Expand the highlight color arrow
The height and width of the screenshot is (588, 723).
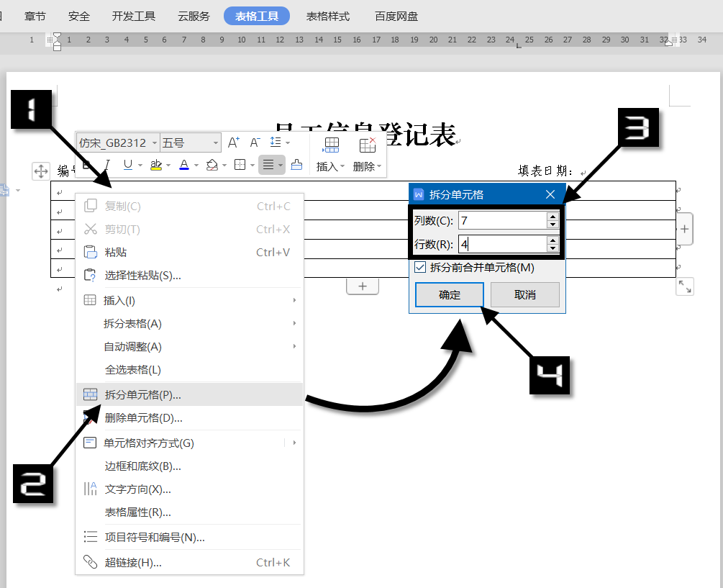pos(168,165)
